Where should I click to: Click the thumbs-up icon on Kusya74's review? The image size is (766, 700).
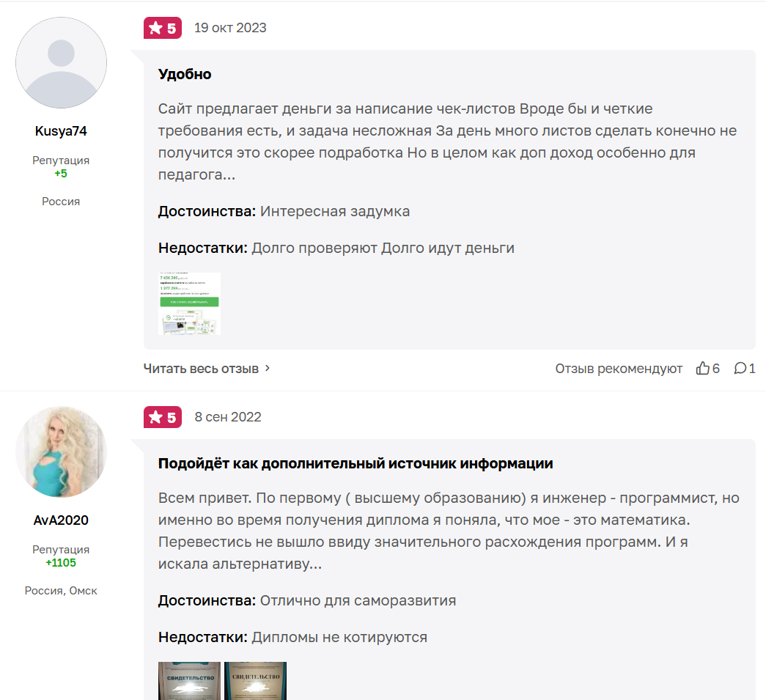[x=703, y=369]
